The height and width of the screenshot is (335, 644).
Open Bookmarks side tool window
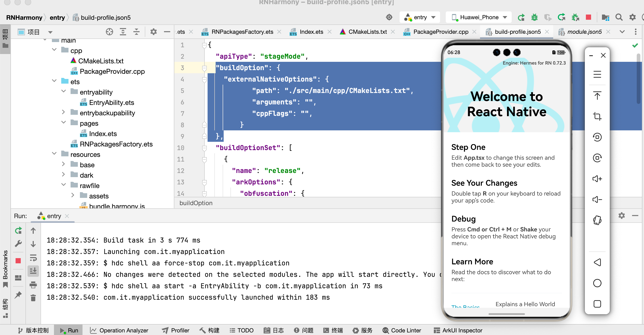pyautogui.click(x=5, y=269)
